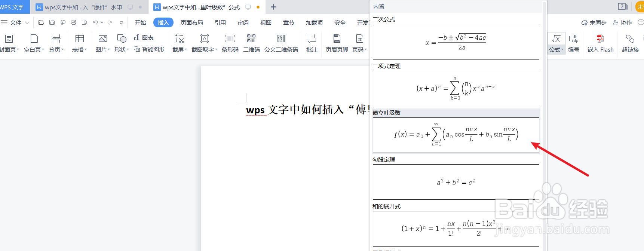Switch to the 审阅 tab
Screen dimensions: 644x251
(x=243, y=22)
